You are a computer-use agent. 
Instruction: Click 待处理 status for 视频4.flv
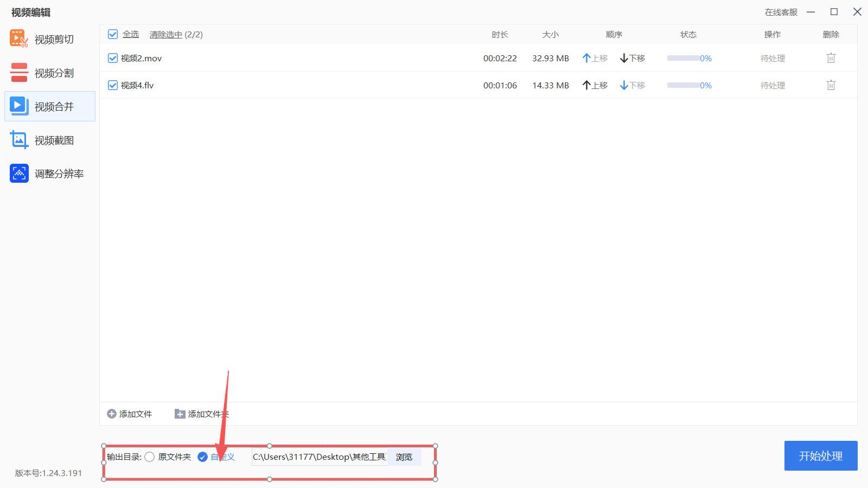tap(773, 85)
